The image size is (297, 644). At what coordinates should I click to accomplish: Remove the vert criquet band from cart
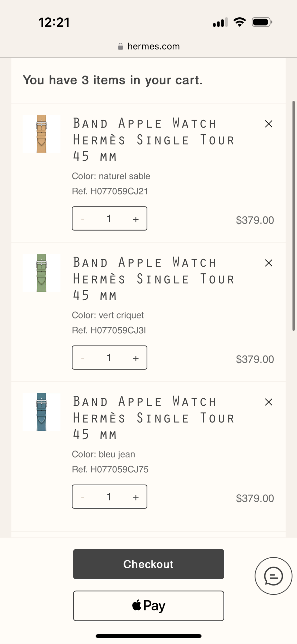point(268,263)
